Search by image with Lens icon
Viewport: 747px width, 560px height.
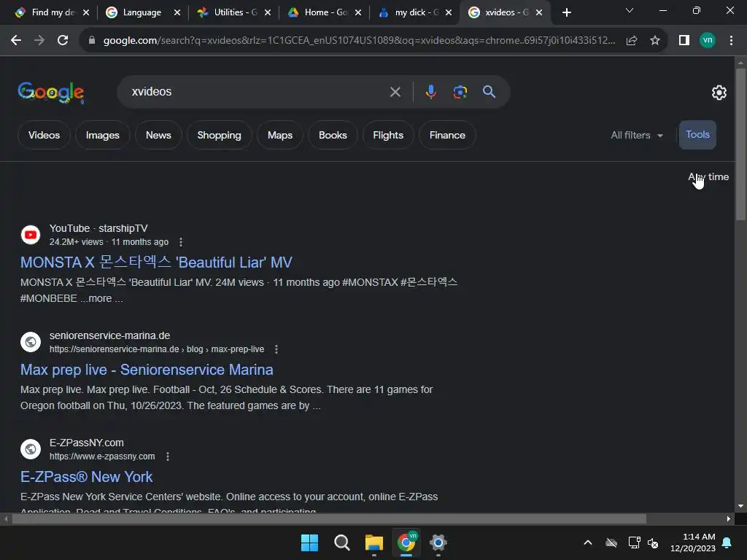(x=460, y=92)
